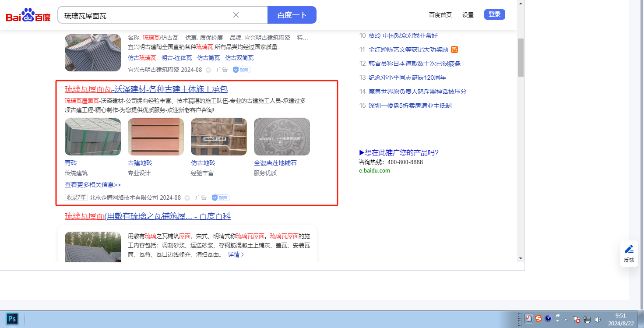
Task: Open the 仿古琉璃瓦 sublink
Action: coord(142,58)
